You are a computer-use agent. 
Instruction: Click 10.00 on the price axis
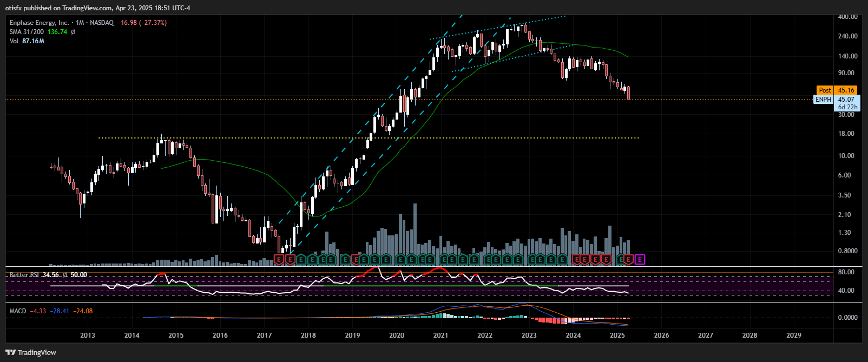[x=846, y=156]
